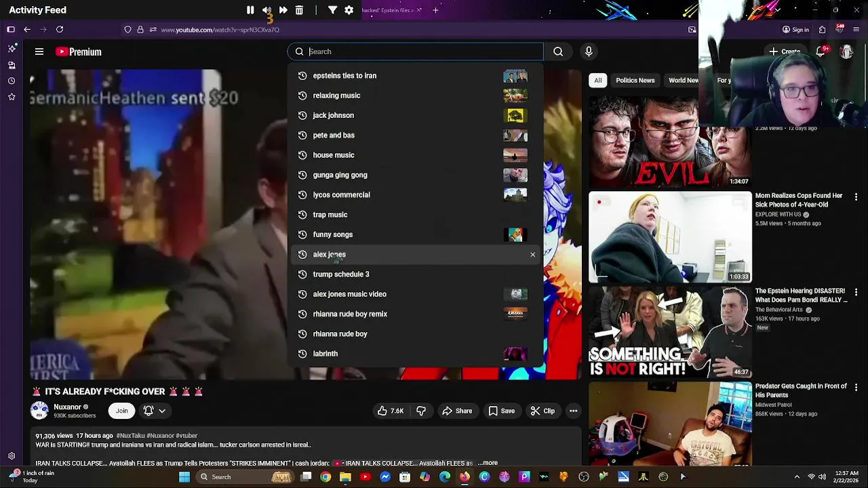This screenshot has width=868, height=488.
Task: Select suggestion 'labrinth'
Action: pos(415,354)
